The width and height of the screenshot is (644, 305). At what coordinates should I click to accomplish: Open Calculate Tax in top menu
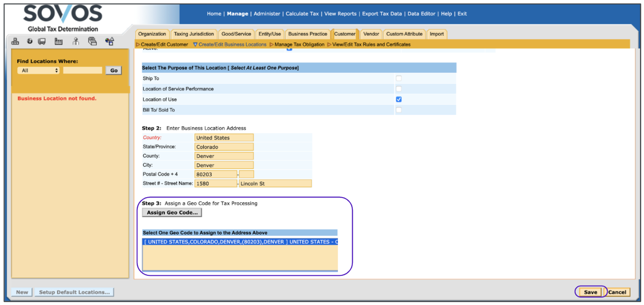coord(302,14)
